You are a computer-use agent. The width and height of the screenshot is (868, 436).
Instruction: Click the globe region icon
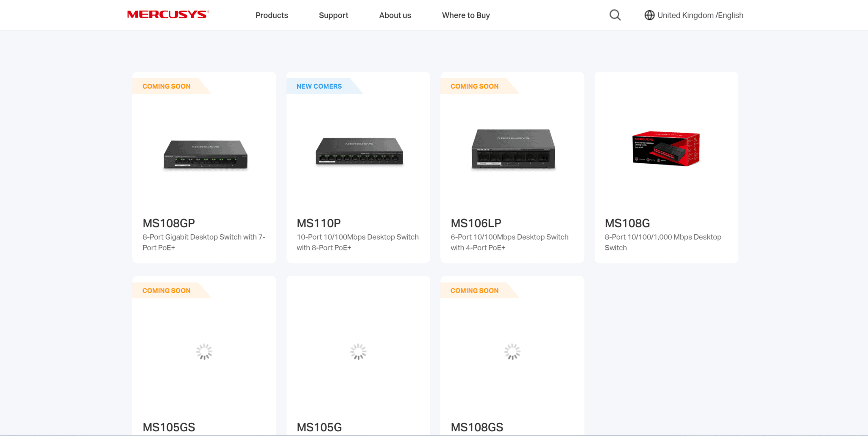pos(649,15)
